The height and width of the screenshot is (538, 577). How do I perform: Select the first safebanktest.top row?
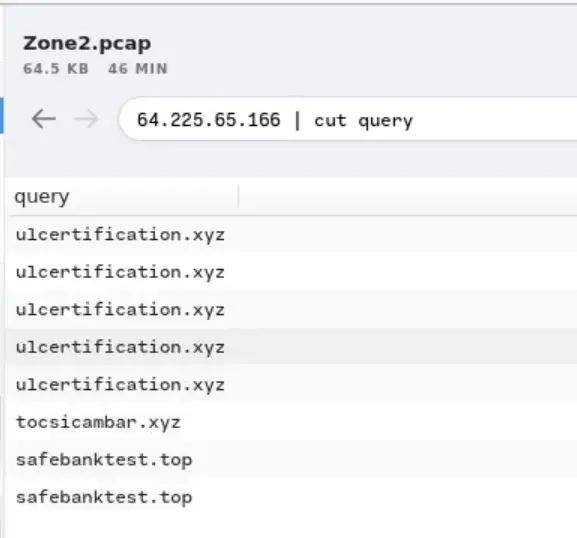tap(291, 460)
